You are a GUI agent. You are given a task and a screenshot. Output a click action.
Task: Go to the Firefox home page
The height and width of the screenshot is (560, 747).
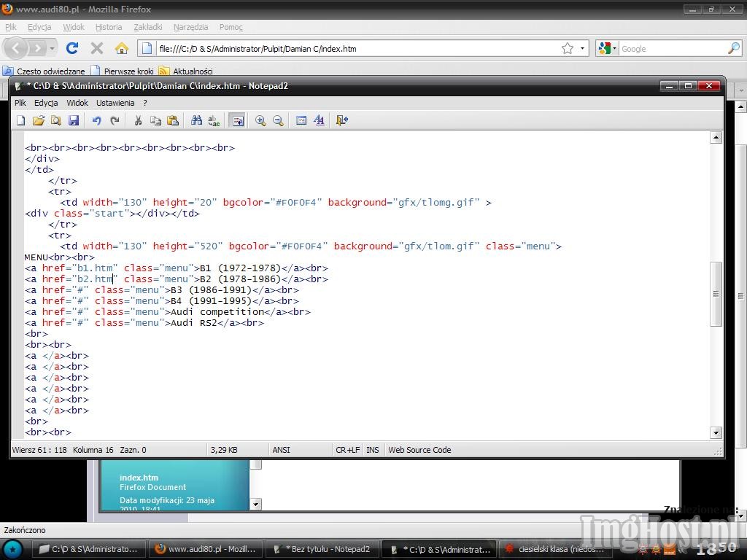coord(122,48)
